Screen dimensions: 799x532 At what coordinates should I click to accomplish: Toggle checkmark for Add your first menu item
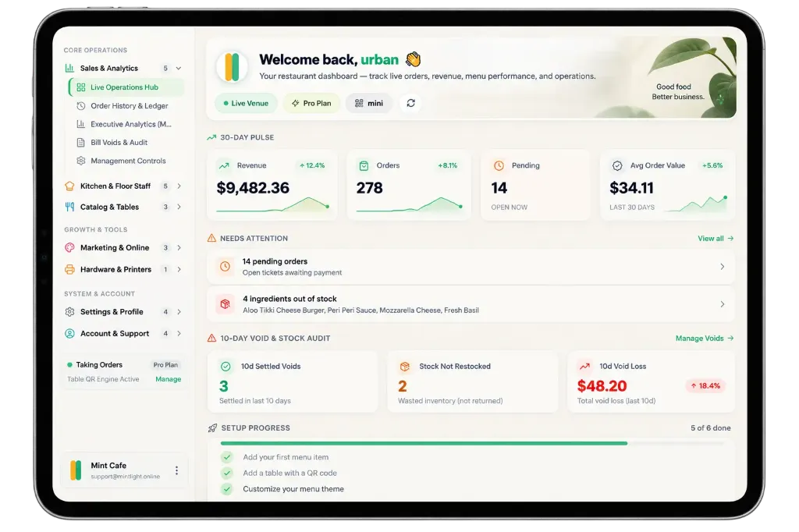click(x=227, y=457)
